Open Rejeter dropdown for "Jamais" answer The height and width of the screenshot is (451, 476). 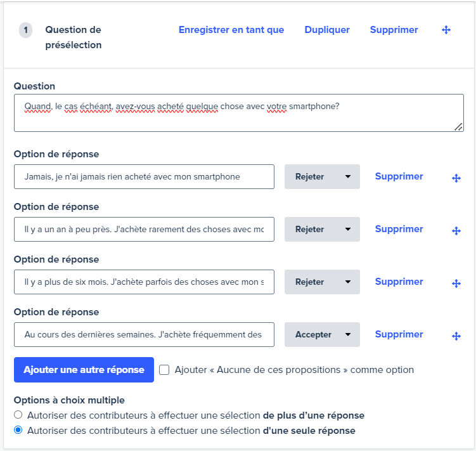(x=322, y=177)
